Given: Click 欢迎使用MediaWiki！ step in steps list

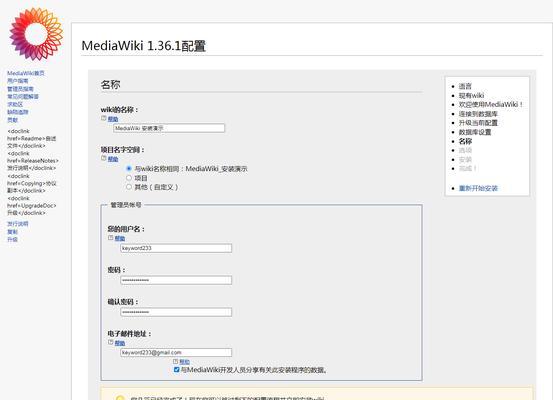Looking at the screenshot, I should point(491,104).
